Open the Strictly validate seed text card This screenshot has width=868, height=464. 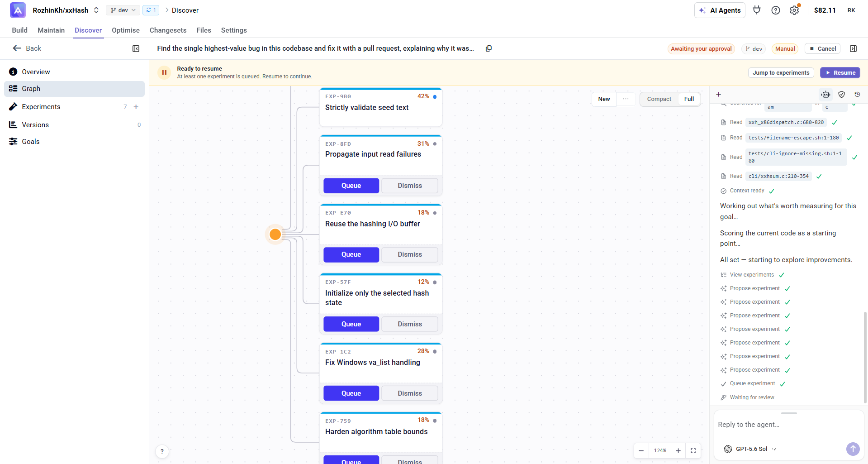tap(380, 107)
